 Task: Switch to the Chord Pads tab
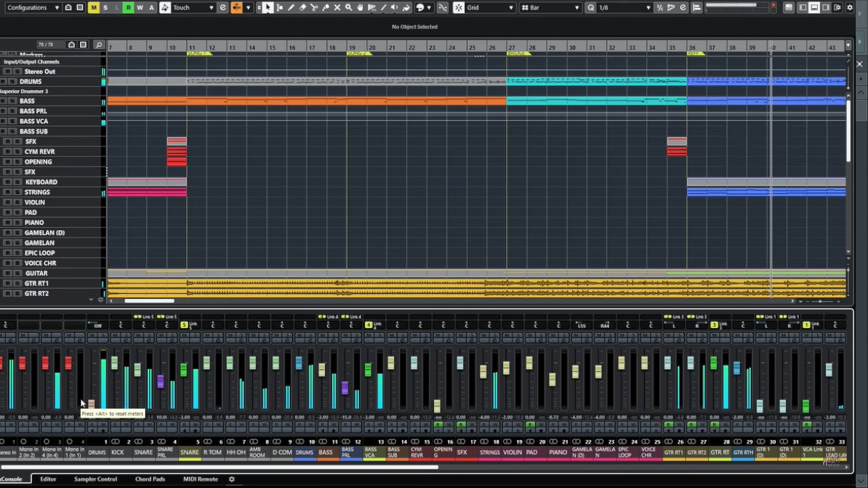[x=150, y=479]
